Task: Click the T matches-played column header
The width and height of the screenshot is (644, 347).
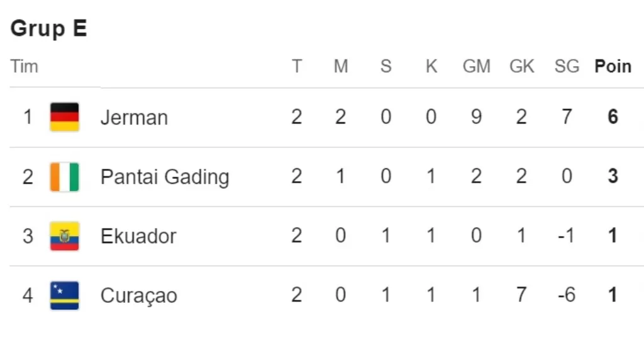Action: coord(297,66)
